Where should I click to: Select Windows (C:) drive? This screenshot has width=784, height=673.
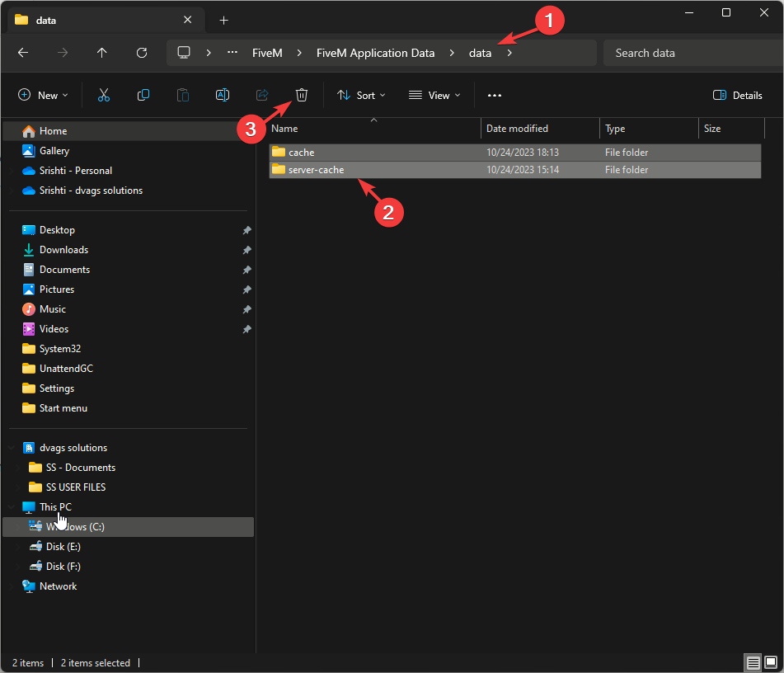(x=129, y=527)
